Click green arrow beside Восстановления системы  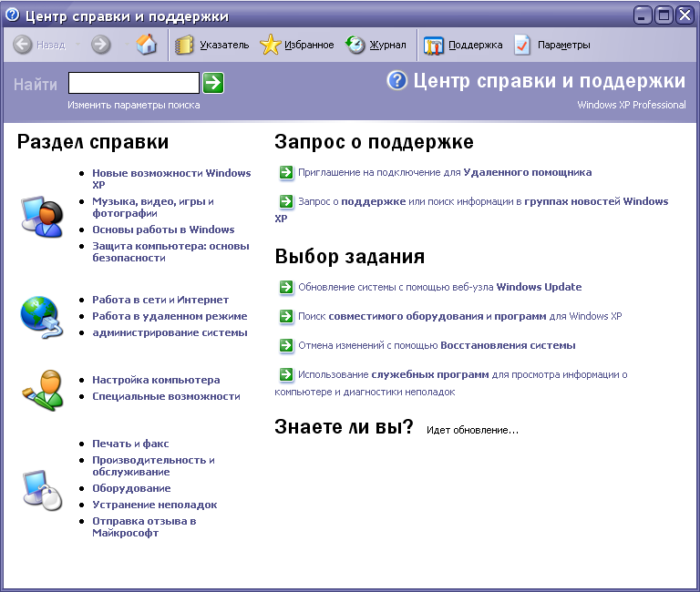[286, 345]
